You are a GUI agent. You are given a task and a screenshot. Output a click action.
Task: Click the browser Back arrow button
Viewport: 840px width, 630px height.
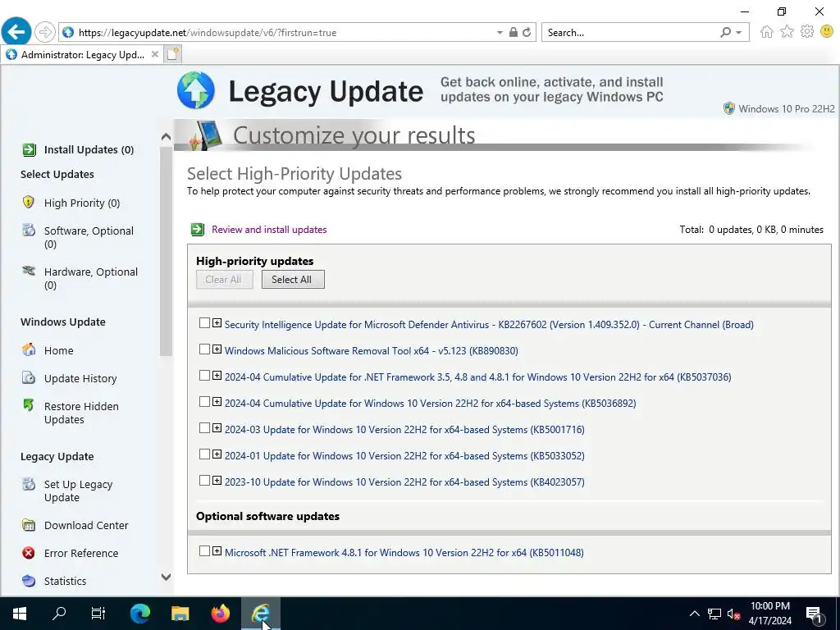tap(16, 32)
